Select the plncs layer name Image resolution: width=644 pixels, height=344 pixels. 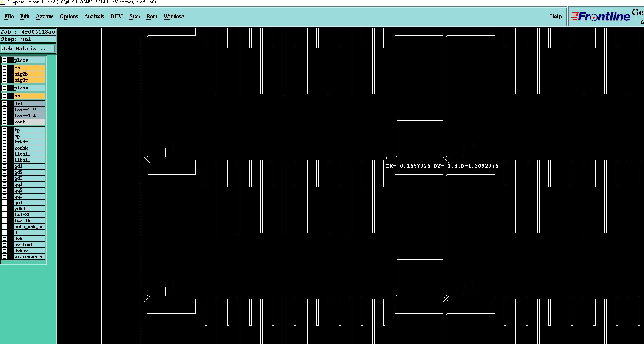[x=29, y=60]
